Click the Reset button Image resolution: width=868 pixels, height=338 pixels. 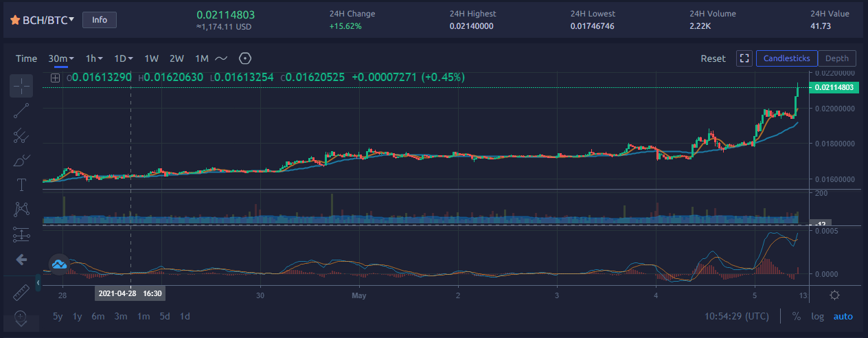[x=713, y=58]
